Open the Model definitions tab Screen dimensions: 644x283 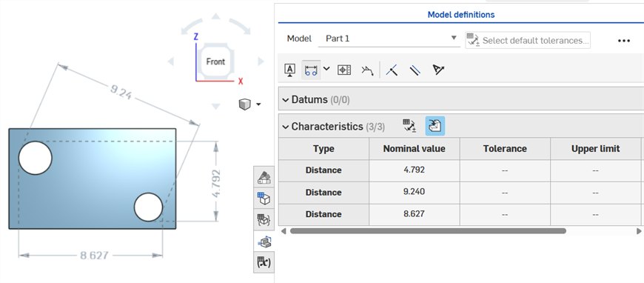point(461,15)
